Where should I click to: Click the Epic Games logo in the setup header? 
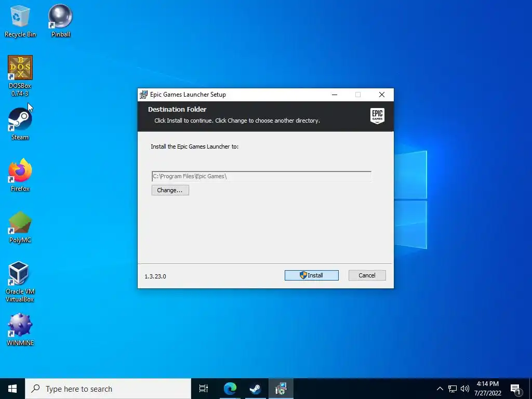[x=377, y=116]
